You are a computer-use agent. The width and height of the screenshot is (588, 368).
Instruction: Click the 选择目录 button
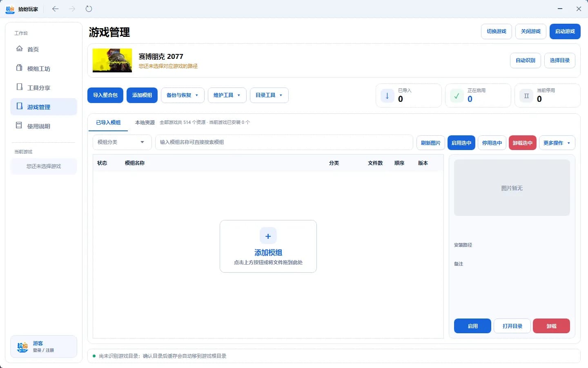pyautogui.click(x=559, y=61)
